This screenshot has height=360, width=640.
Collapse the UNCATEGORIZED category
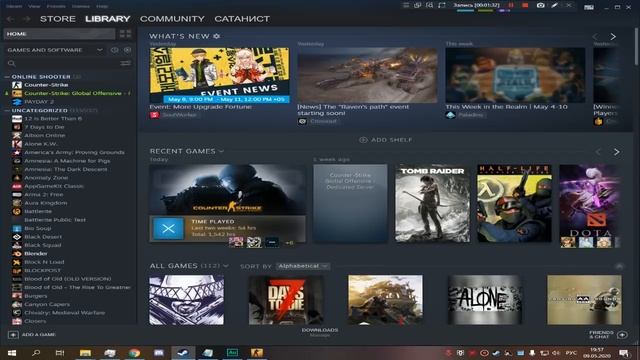[x=7, y=111]
